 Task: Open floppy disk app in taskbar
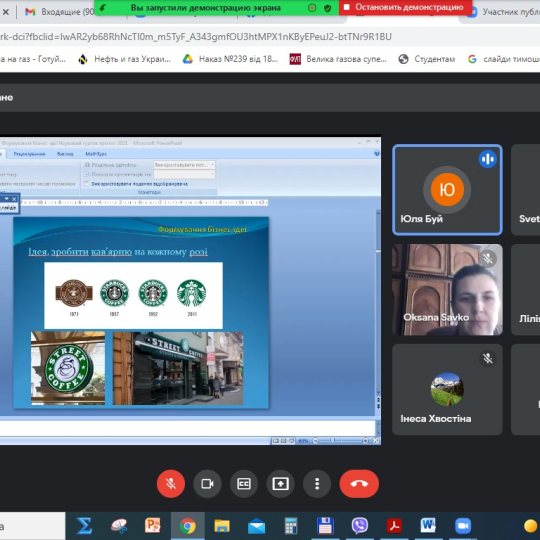point(325,526)
